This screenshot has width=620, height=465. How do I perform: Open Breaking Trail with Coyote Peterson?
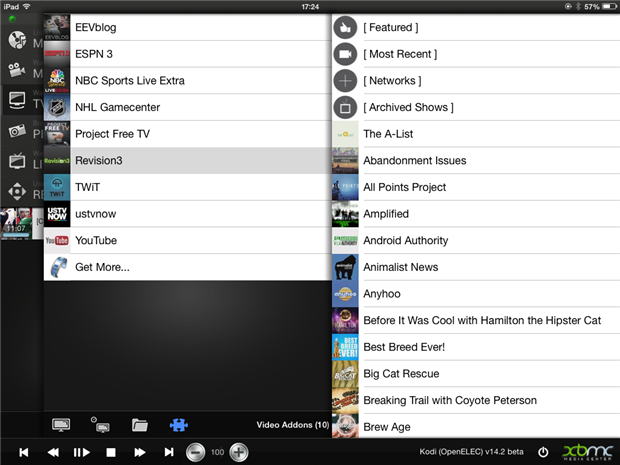click(476, 400)
